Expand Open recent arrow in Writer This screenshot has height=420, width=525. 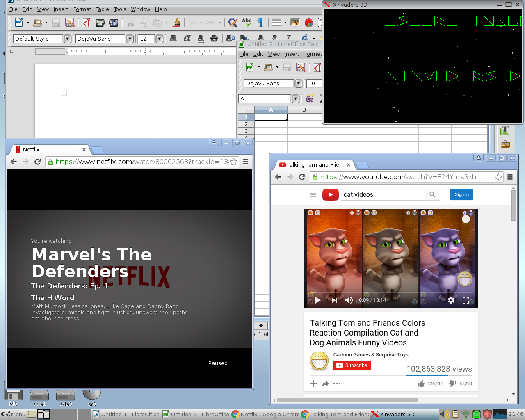point(46,23)
